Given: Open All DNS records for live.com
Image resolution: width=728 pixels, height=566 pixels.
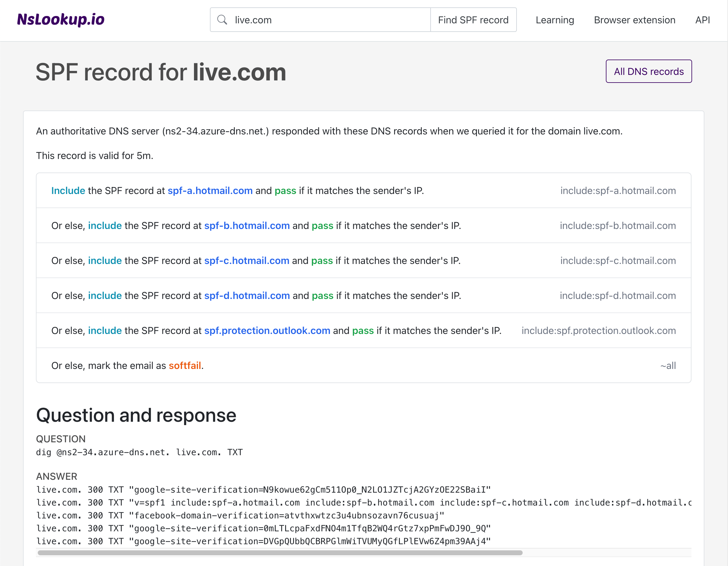Looking at the screenshot, I should point(648,71).
